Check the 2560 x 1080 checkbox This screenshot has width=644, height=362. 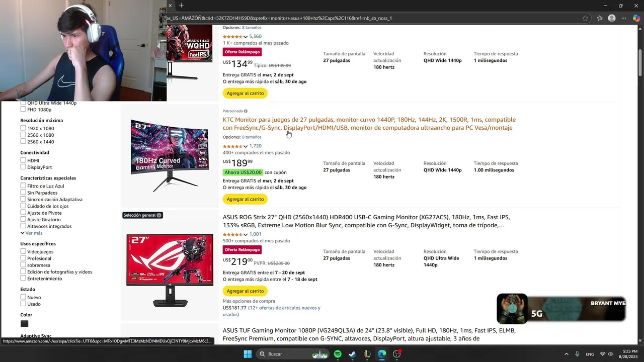pos(23,135)
